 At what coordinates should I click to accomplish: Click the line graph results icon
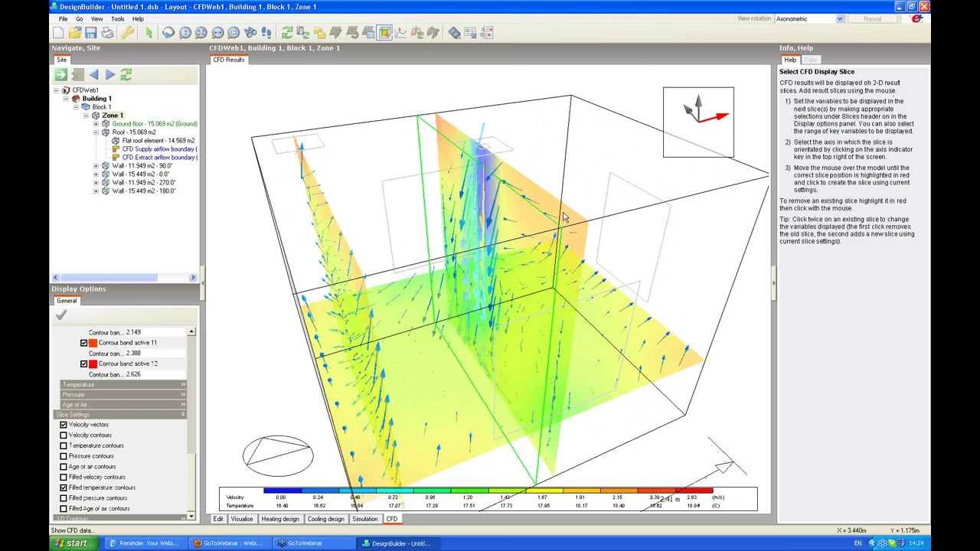(x=401, y=33)
